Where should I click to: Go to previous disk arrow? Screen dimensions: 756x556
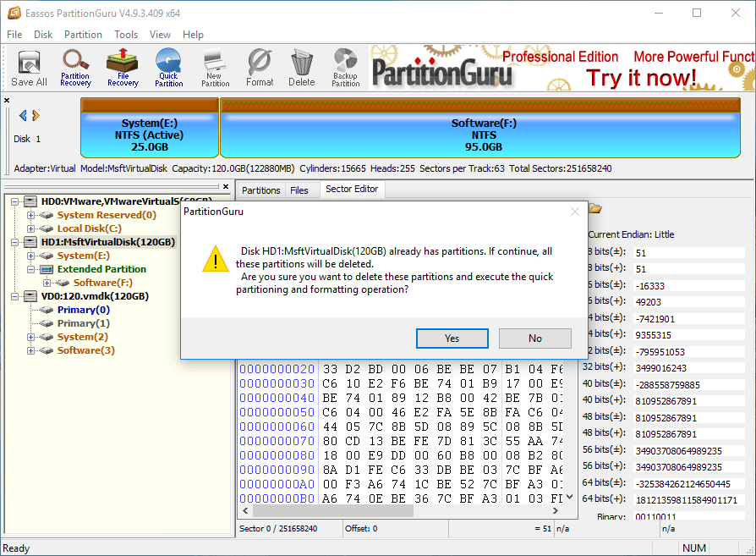(x=23, y=115)
